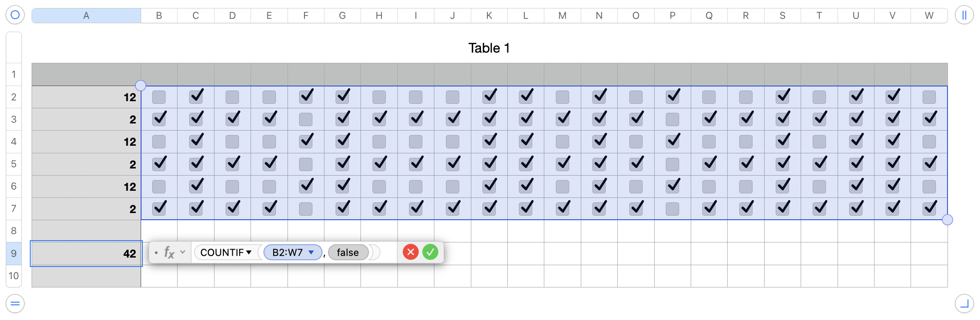Click the table select-all circle handle
Viewport: 980px width, 320px height.
(x=15, y=15)
